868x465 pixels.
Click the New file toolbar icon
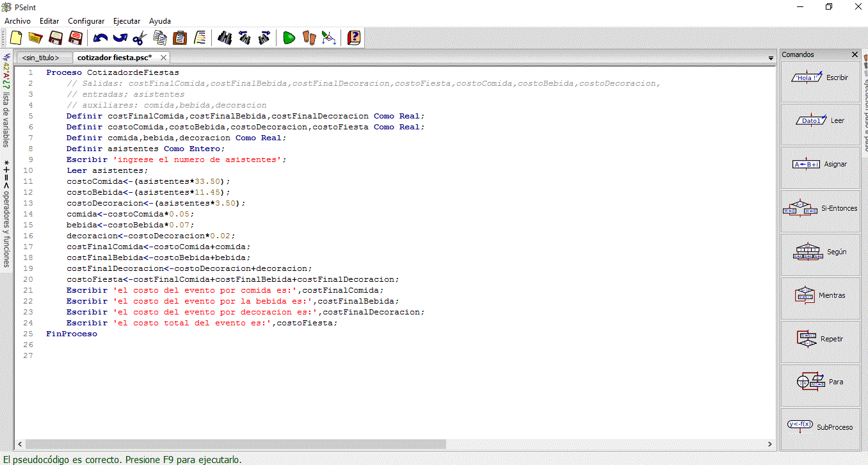pos(16,38)
